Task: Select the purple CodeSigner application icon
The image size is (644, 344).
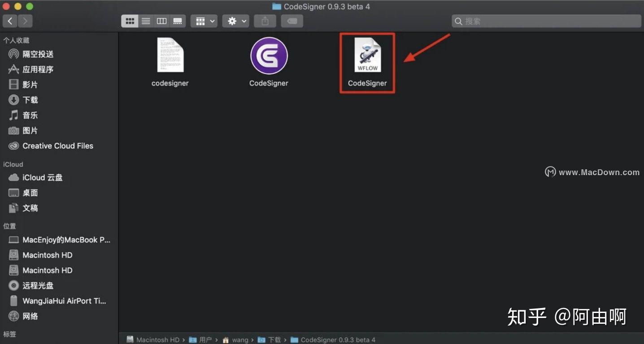Action: point(269,56)
